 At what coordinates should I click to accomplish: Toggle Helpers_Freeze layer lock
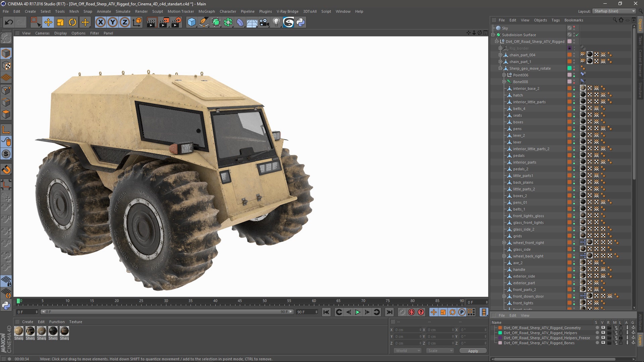click(621, 338)
